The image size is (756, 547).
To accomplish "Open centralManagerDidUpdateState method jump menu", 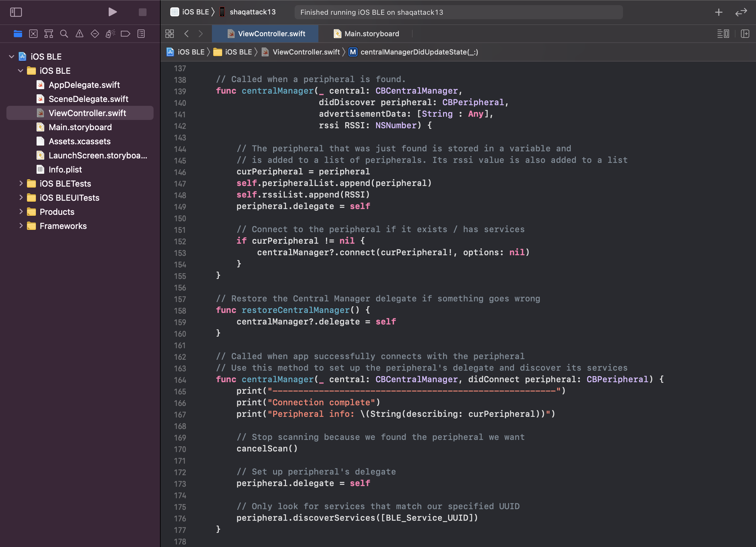I will [413, 52].
